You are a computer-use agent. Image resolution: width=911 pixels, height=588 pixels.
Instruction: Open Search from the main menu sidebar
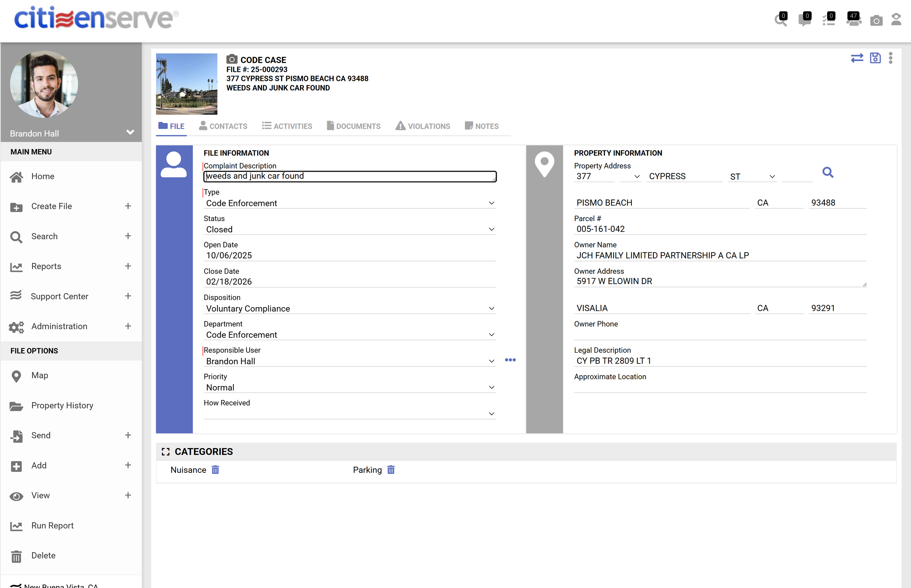click(x=44, y=236)
